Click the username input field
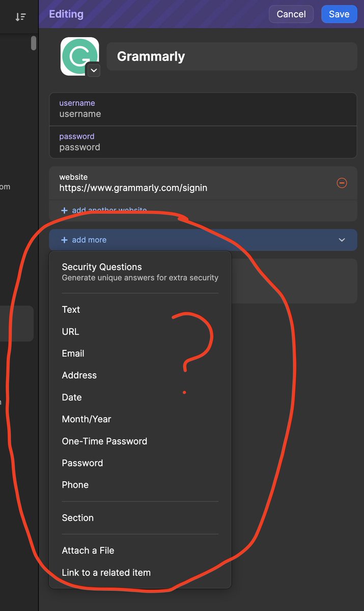 [x=203, y=109]
